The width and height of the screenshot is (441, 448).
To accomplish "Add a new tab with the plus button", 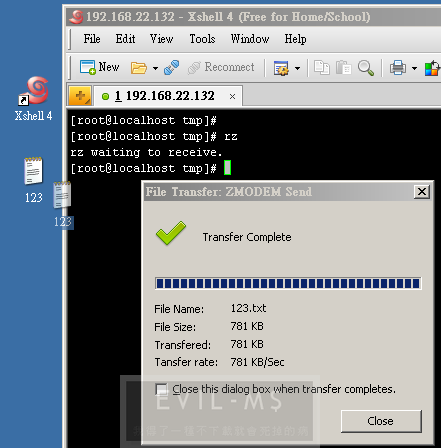I will click(80, 96).
